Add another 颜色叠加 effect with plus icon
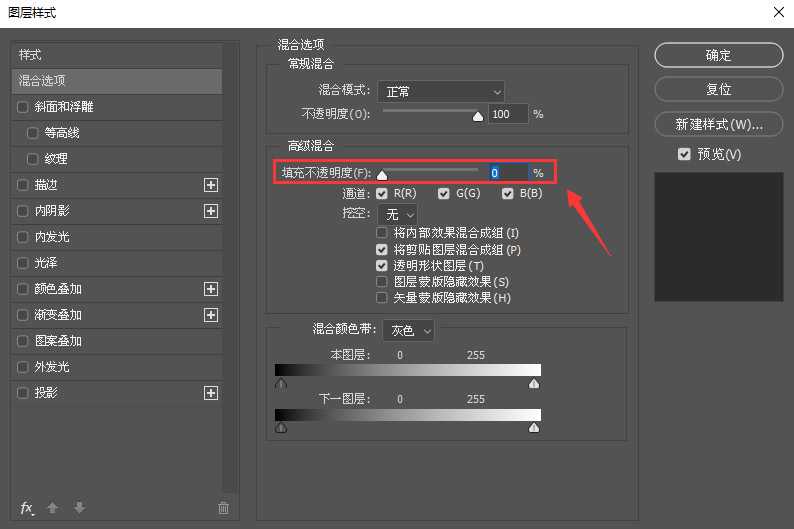 pos(211,289)
